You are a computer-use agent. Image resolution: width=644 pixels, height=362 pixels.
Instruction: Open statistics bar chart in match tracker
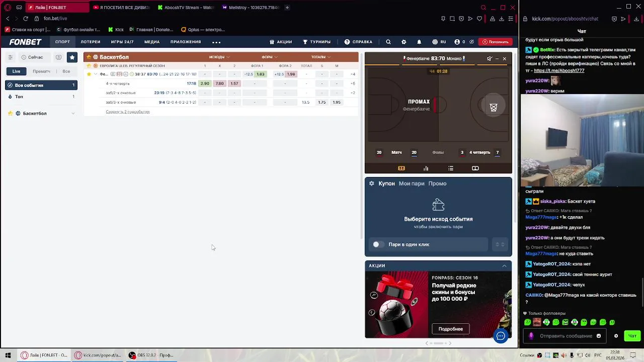tap(426, 168)
